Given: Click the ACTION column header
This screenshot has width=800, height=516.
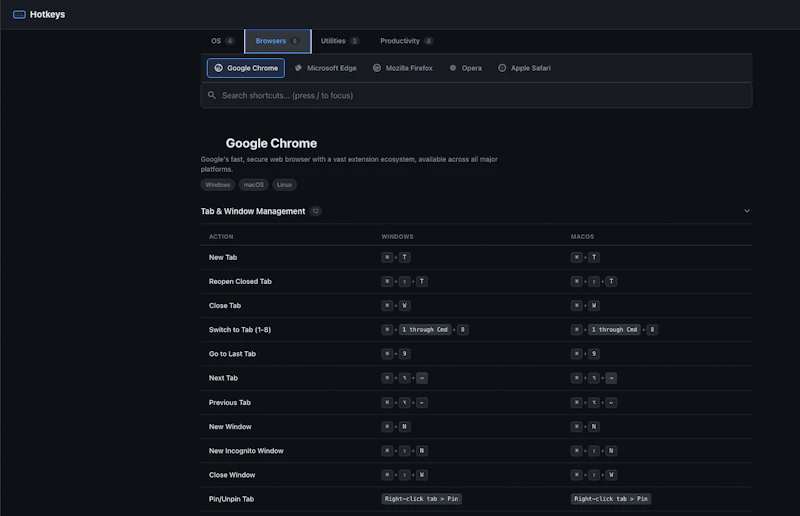Looking at the screenshot, I should coord(221,237).
